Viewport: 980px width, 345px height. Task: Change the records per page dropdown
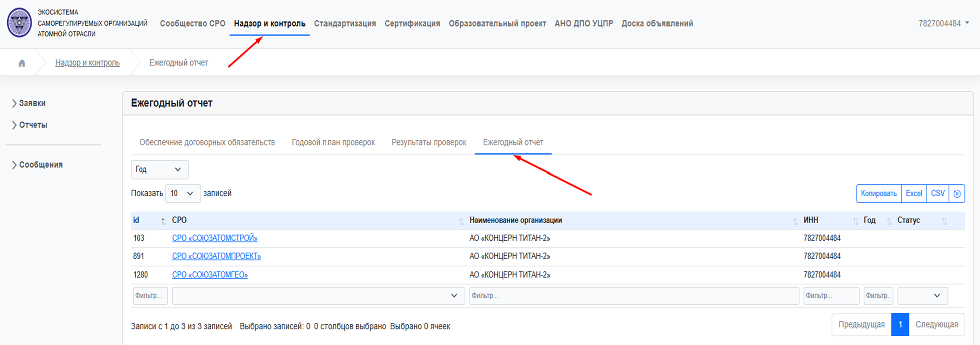182,193
